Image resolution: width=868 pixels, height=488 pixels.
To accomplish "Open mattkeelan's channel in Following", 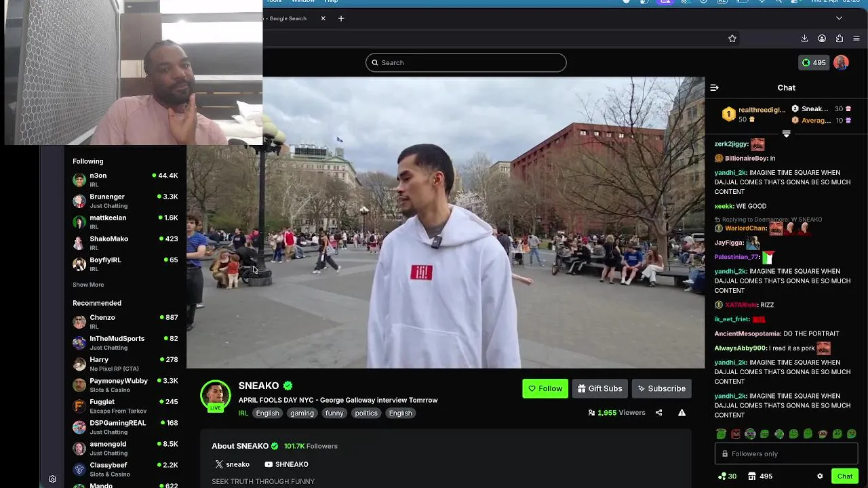I will pyautogui.click(x=125, y=222).
